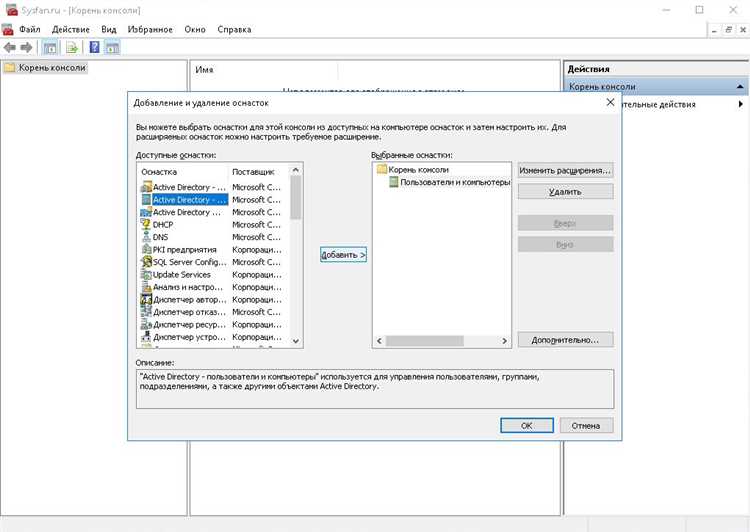Click the right arrow of selected snap-ins horizontal scrollbar

click(x=504, y=341)
